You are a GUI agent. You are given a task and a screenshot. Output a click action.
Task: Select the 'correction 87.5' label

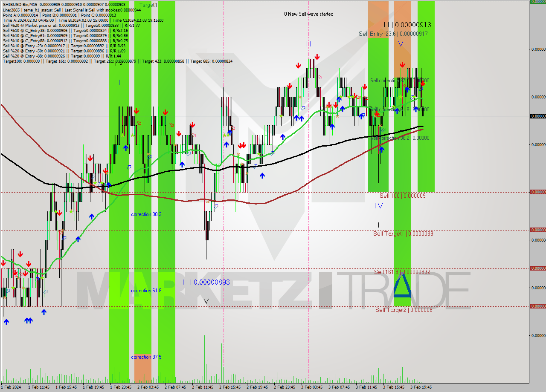coord(146,357)
